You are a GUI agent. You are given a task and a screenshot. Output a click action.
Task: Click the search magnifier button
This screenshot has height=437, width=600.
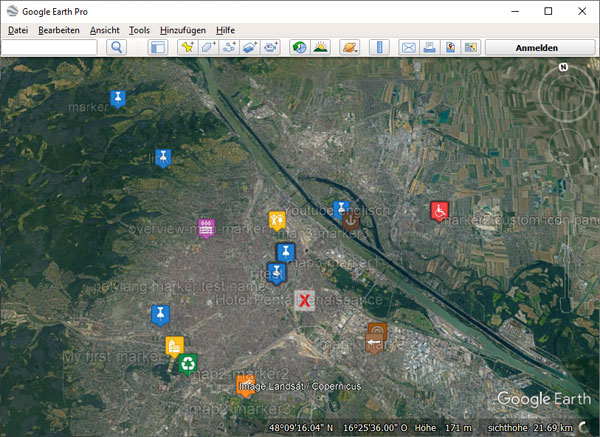click(x=116, y=47)
